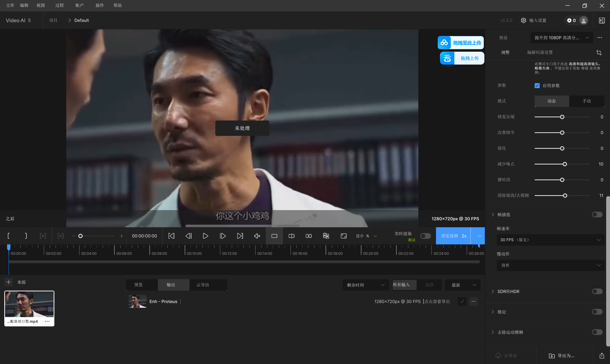Open 文件 menu
This screenshot has width=610, height=364.
click(x=10, y=5)
